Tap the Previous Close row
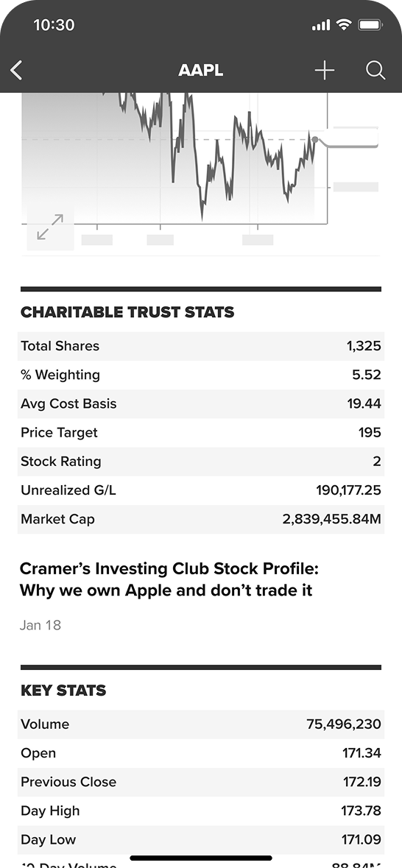This screenshot has width=402, height=868. coord(201,782)
